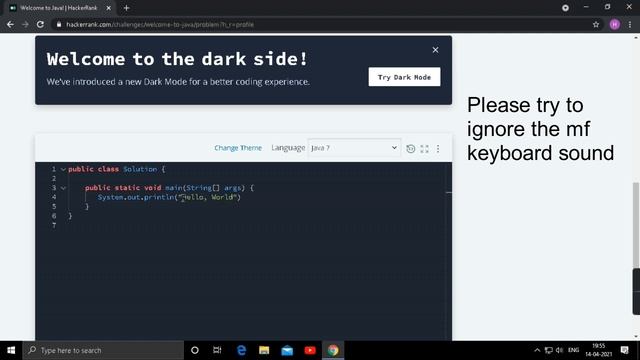Click the browser back arrow
Viewport: 640px width, 360px height.
click(x=10, y=24)
